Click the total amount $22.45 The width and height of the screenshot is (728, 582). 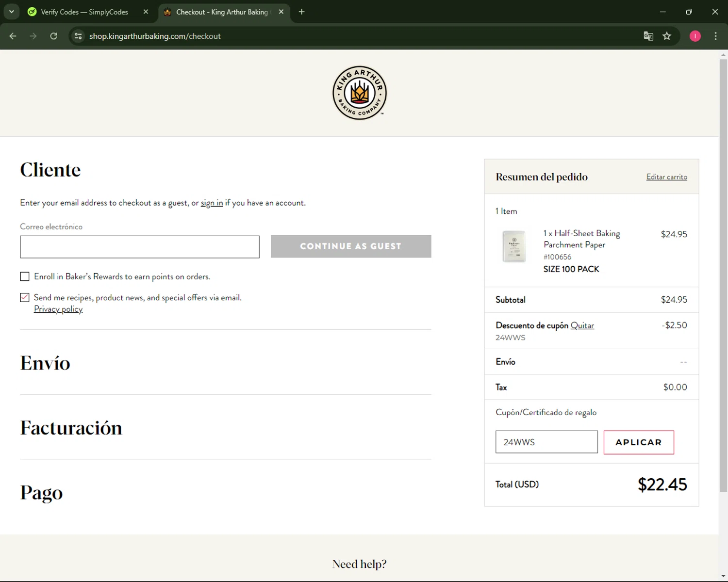click(x=662, y=485)
